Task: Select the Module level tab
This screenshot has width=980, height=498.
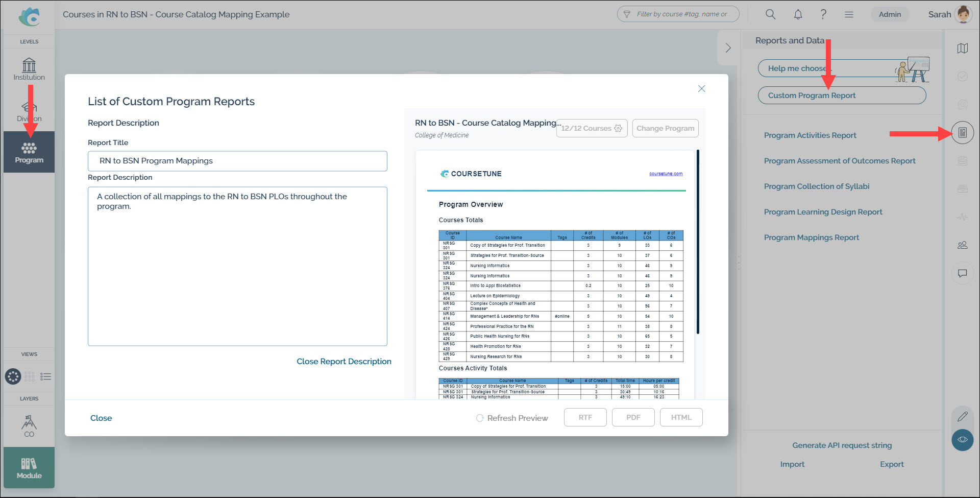Action: [29, 468]
